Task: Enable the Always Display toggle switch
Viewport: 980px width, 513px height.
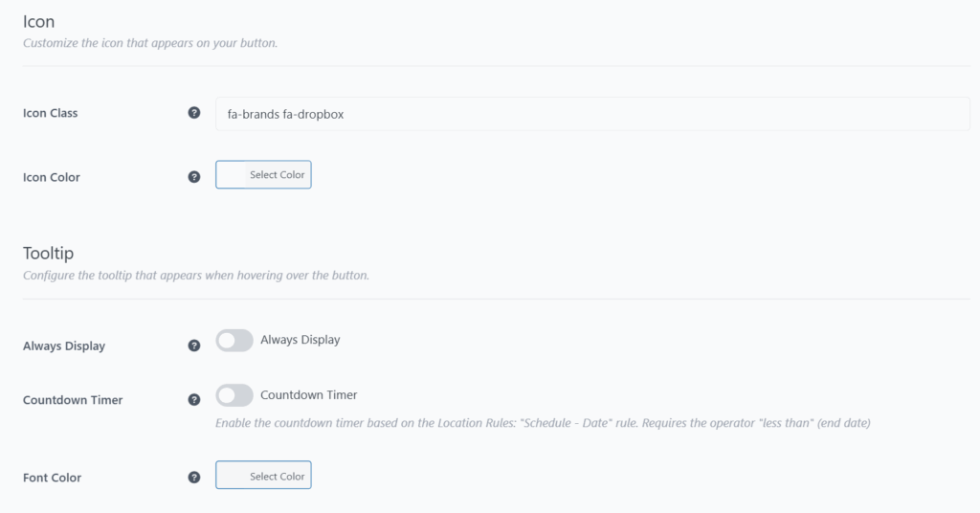Action: (234, 341)
